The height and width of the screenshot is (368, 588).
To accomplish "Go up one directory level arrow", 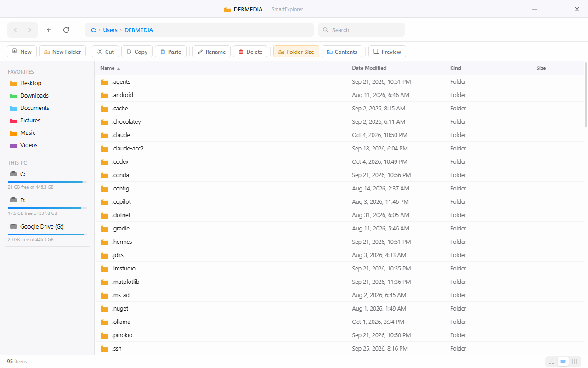I will pos(49,30).
